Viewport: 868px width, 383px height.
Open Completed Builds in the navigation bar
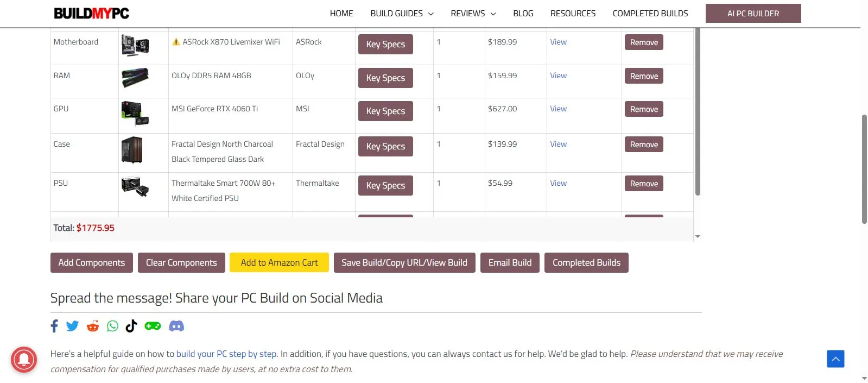[x=650, y=14]
